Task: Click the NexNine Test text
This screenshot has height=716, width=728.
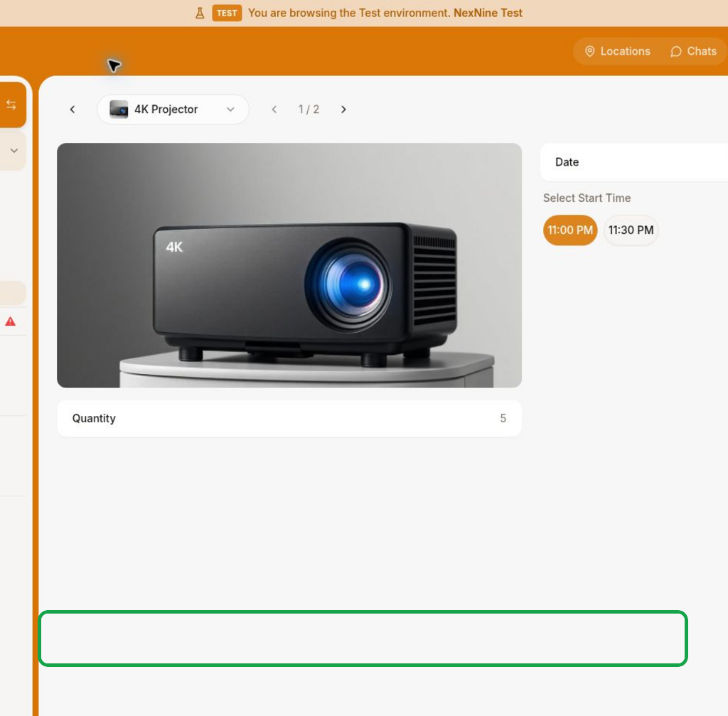Action: pos(488,13)
